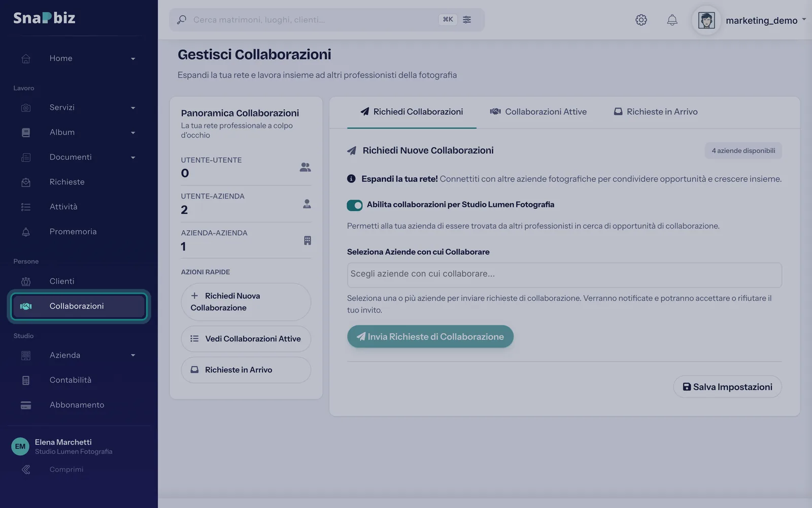
Task: Click Richiedi Nuova Collaborazione quick action
Action: pos(246,302)
